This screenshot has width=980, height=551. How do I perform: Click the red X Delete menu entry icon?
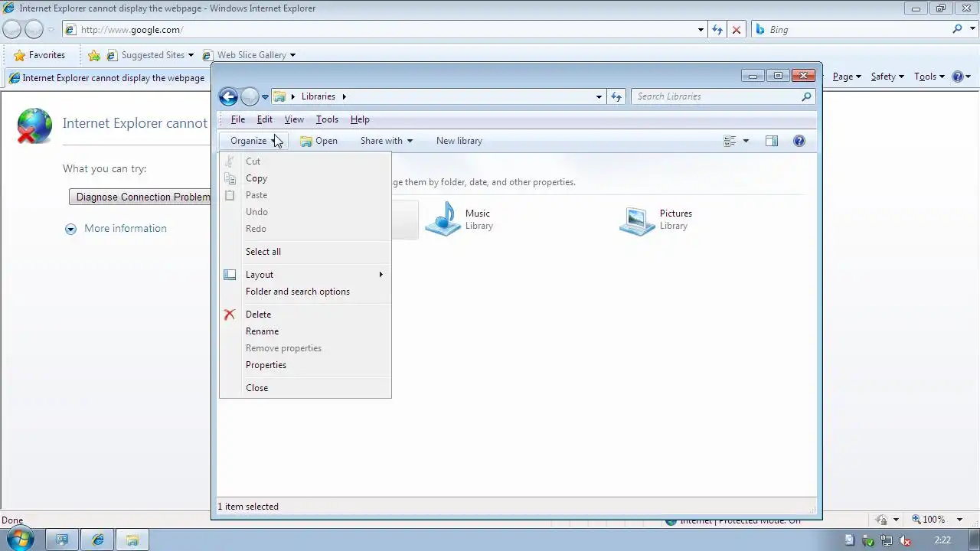(x=230, y=315)
